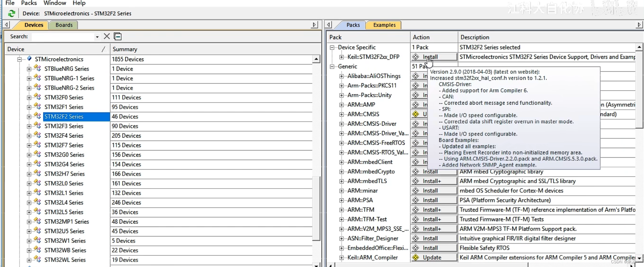Open the Help menu
Screen dimensions: 644x267
[79, 3]
